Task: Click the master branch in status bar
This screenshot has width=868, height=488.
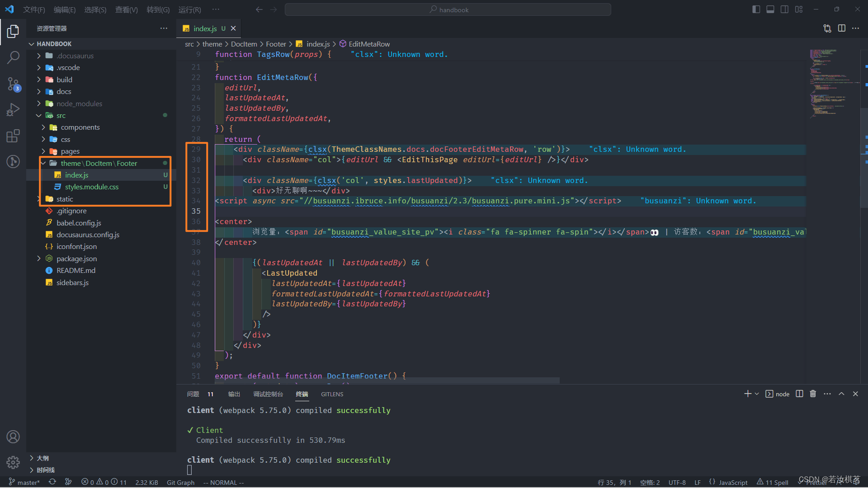Action: click(x=24, y=483)
